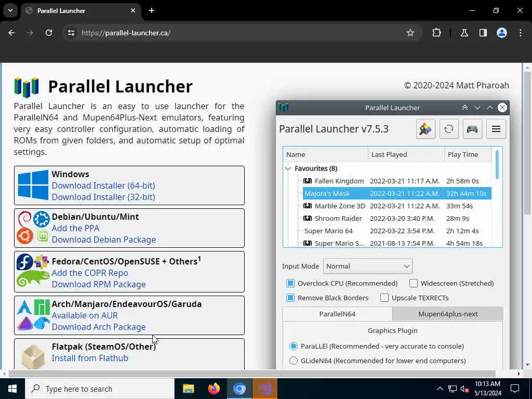Switch to Chrome in the taskbar
This screenshot has width=532, height=399.
(239, 389)
